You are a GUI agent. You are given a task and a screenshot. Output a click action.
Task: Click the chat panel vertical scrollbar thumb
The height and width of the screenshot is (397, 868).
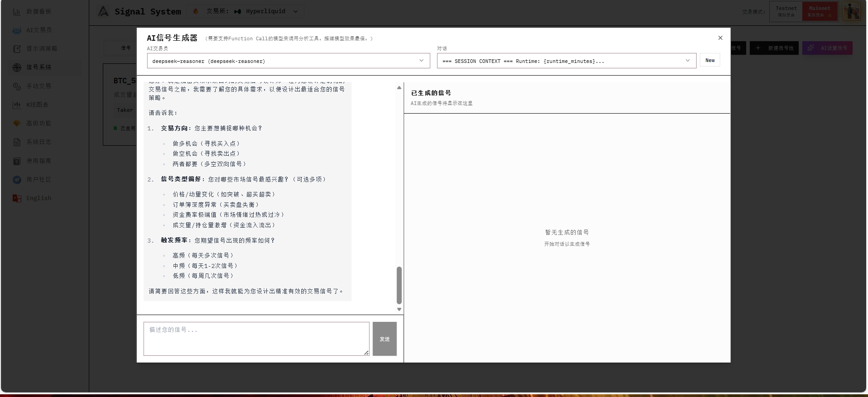[399, 285]
